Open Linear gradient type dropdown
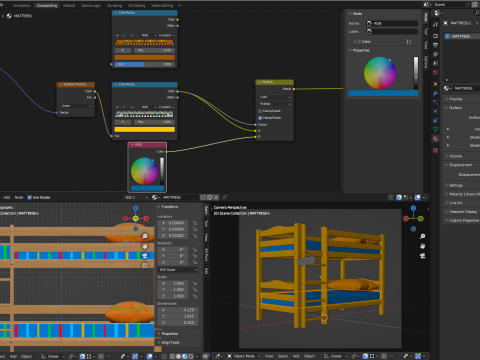The width and height of the screenshot is (480, 360). pyautogui.click(x=76, y=106)
